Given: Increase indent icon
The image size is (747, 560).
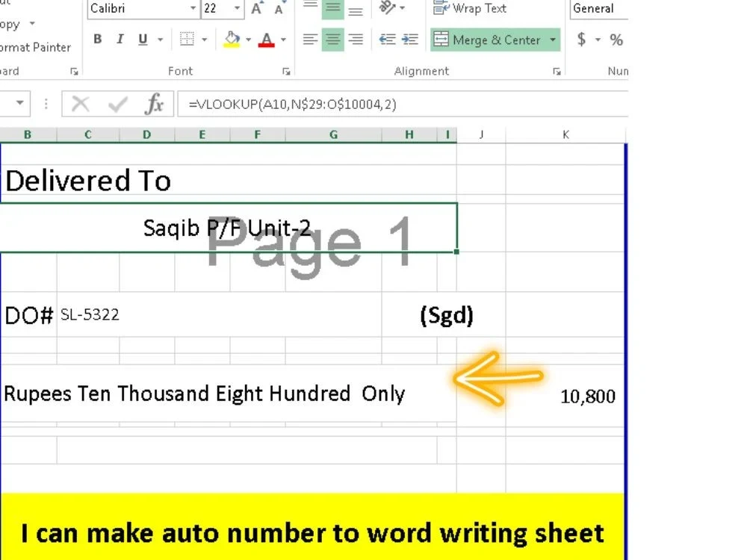Looking at the screenshot, I should click(410, 39).
